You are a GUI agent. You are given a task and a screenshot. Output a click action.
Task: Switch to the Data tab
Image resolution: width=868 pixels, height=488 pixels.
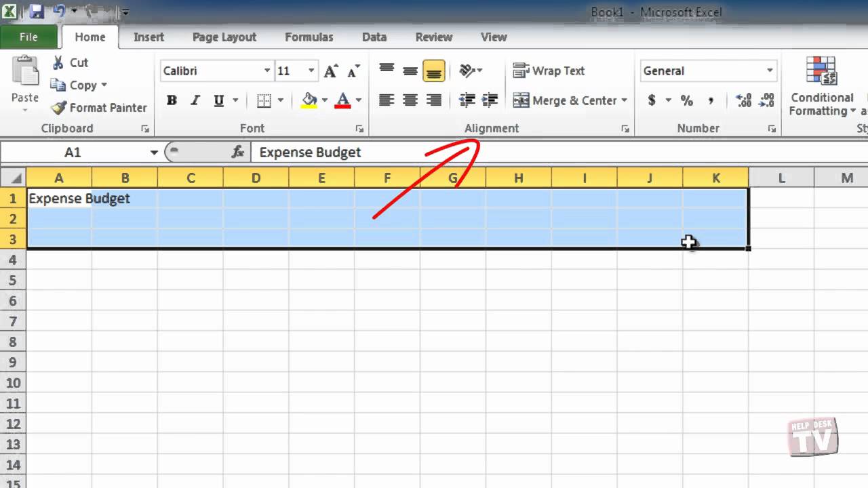coord(374,37)
